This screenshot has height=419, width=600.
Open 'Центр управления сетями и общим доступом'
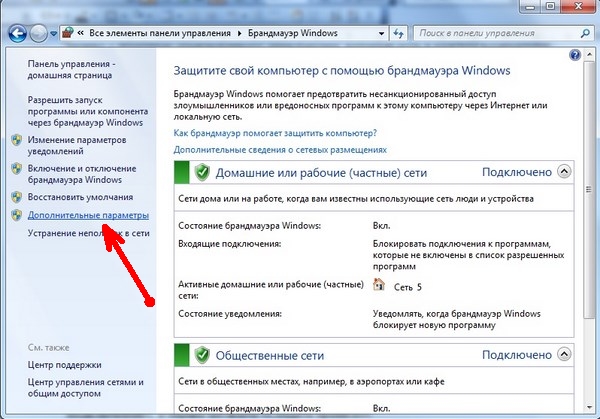tap(85, 388)
